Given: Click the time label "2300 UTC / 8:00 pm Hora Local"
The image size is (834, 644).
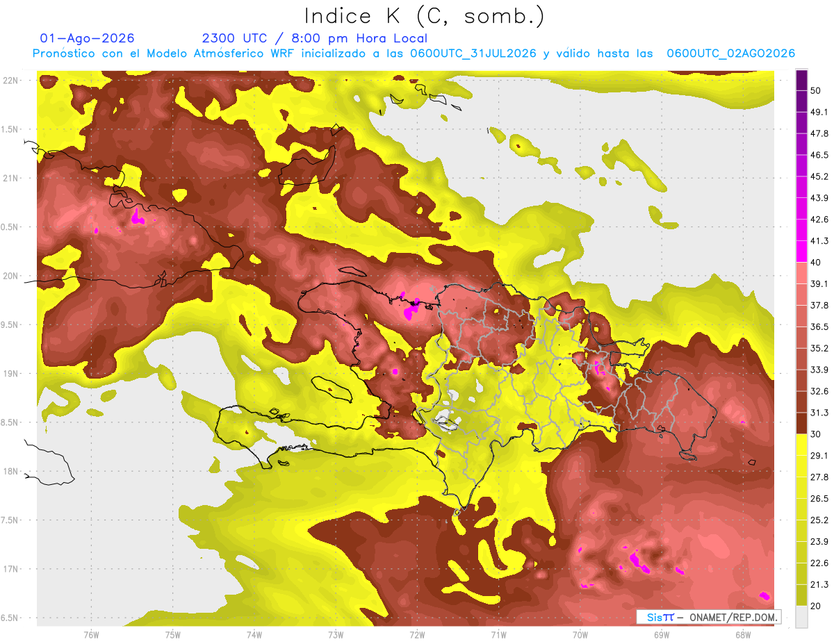Looking at the screenshot, I should click(315, 38).
